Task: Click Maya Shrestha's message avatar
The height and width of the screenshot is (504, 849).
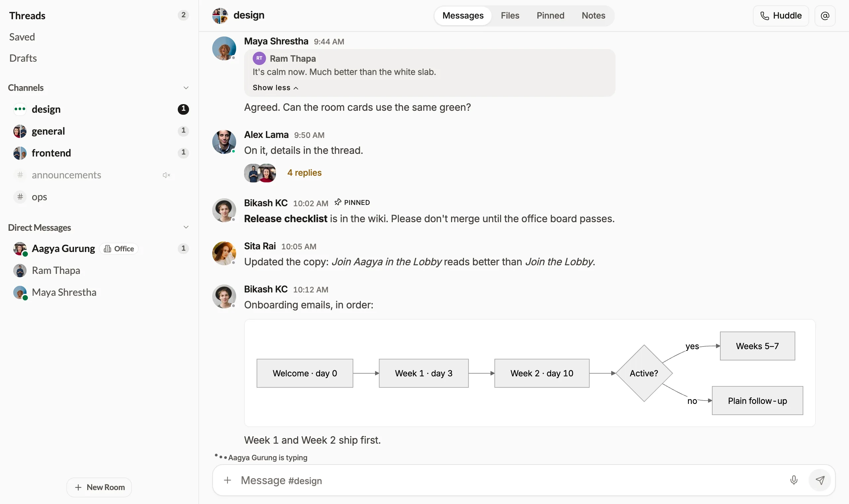Action: pyautogui.click(x=224, y=48)
